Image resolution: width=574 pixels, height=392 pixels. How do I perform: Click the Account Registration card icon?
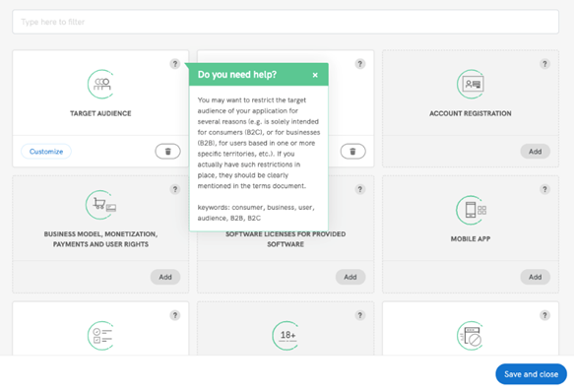coord(471,84)
